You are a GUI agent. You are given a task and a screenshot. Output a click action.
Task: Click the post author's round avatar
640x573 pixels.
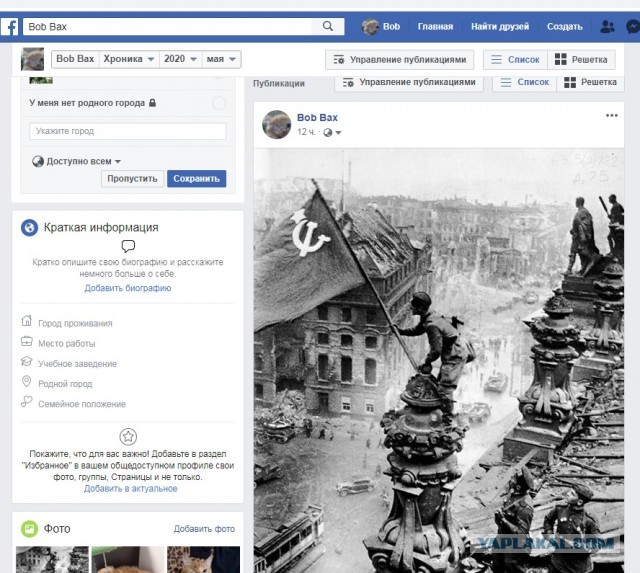coord(276,124)
